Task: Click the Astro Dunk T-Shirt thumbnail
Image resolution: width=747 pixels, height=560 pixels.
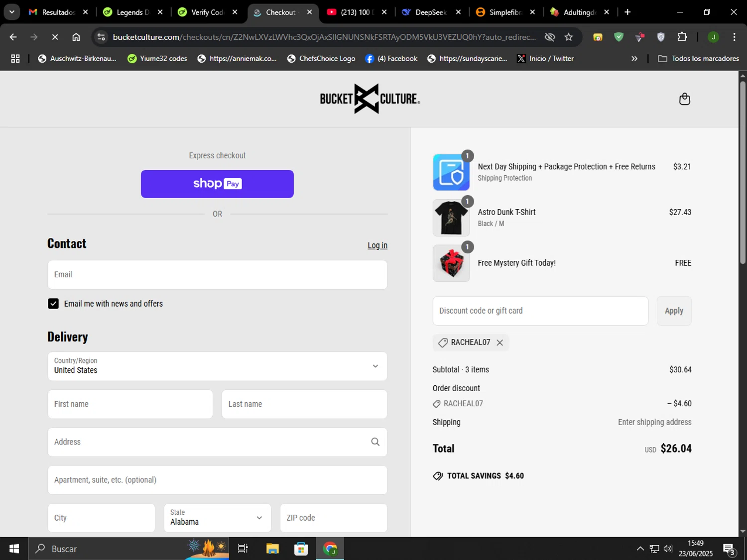Action: click(451, 218)
